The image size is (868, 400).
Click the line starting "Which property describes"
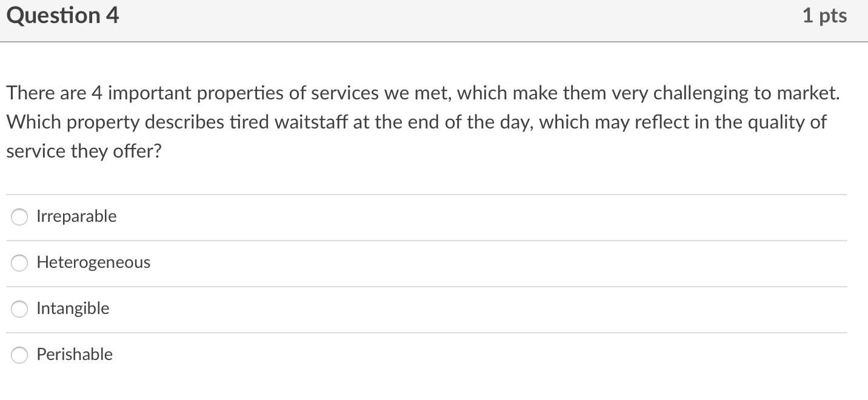coord(416,122)
